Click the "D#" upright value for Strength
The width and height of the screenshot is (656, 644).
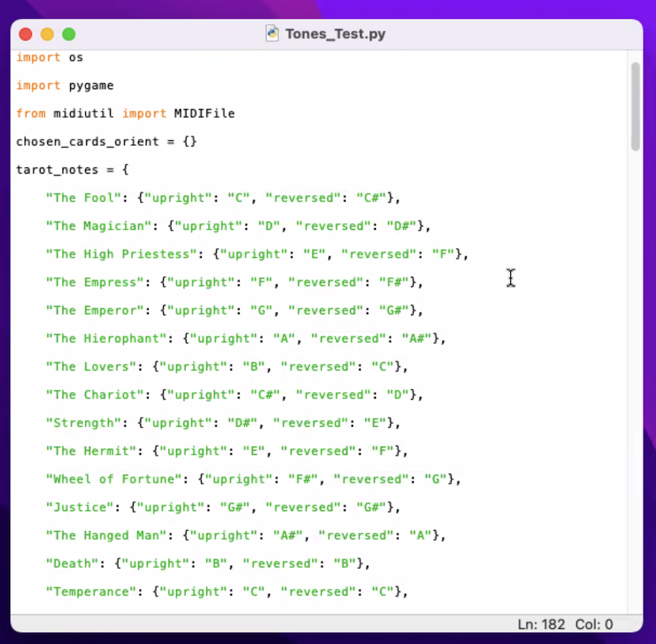click(x=243, y=423)
